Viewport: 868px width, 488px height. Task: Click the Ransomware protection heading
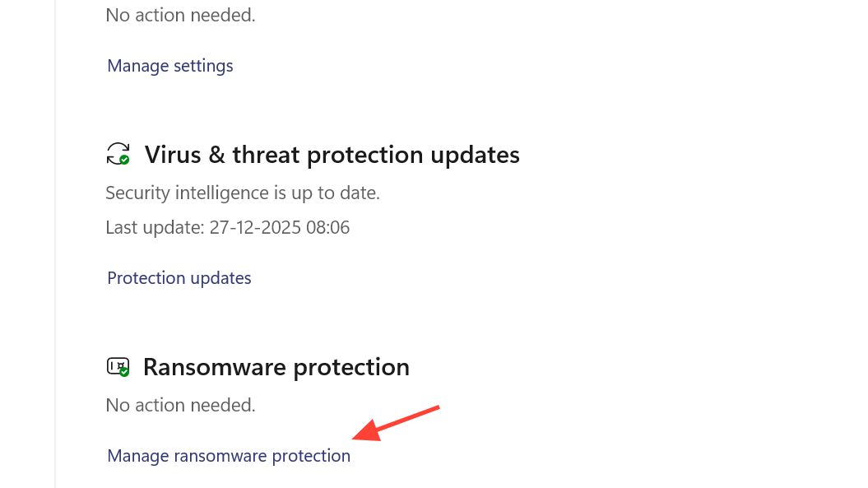[x=276, y=367]
